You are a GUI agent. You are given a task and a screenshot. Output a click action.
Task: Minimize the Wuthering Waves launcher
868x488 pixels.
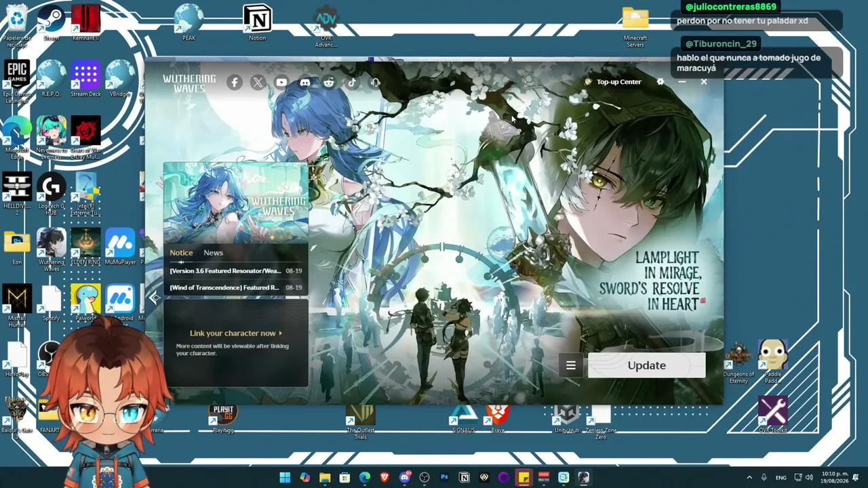click(x=682, y=82)
